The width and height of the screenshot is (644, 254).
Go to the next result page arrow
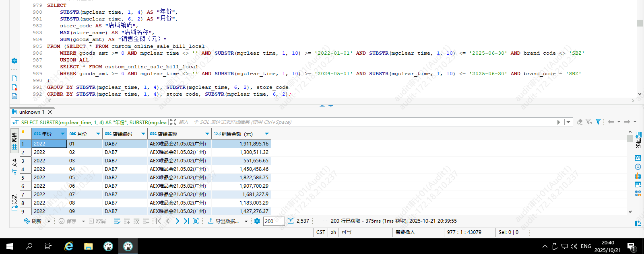[x=177, y=221]
